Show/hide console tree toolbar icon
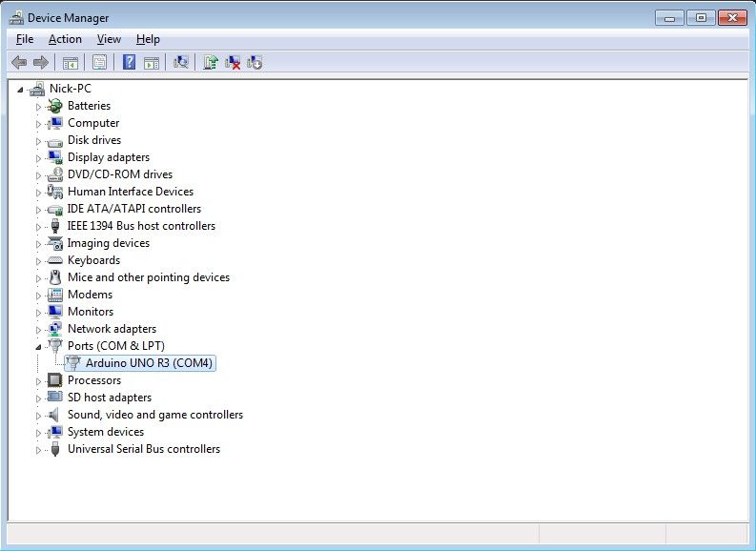Screen dimensions: 756x551 [70, 63]
